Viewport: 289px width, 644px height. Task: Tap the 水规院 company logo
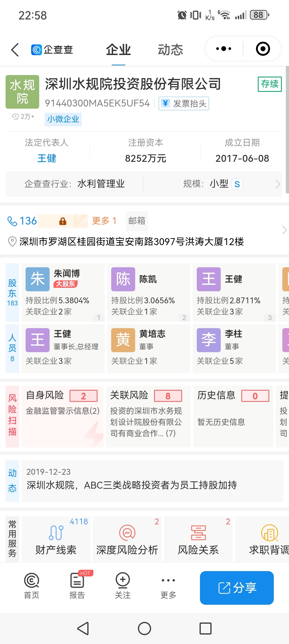point(22,92)
